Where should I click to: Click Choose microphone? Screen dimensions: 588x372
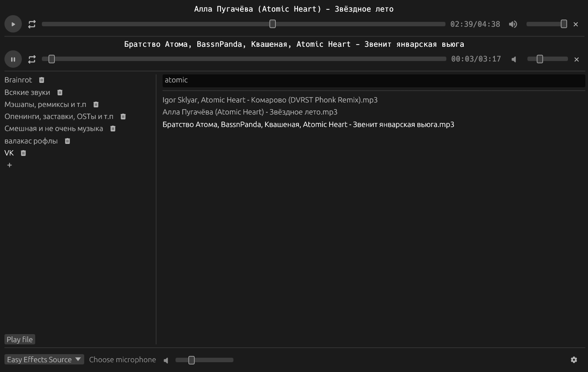coord(122,360)
